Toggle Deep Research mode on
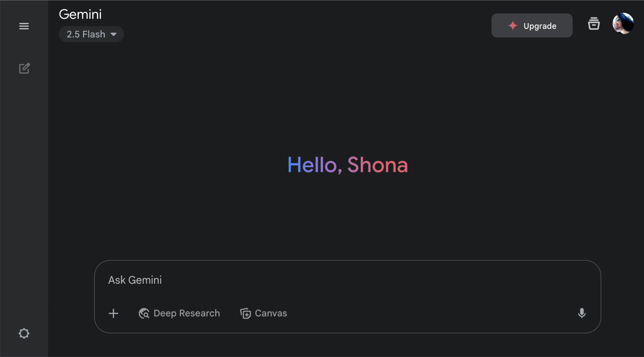Viewport: 644px width, 357px height. tap(179, 313)
